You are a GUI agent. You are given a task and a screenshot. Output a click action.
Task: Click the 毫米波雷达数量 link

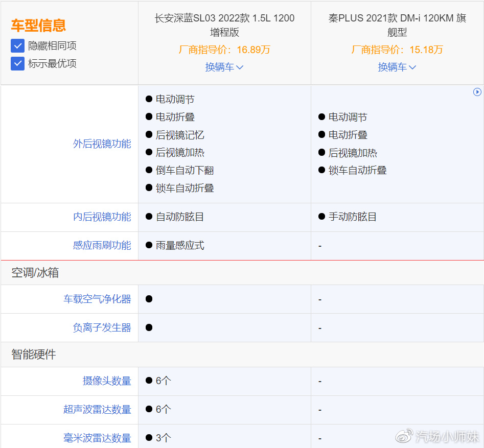click(x=97, y=438)
